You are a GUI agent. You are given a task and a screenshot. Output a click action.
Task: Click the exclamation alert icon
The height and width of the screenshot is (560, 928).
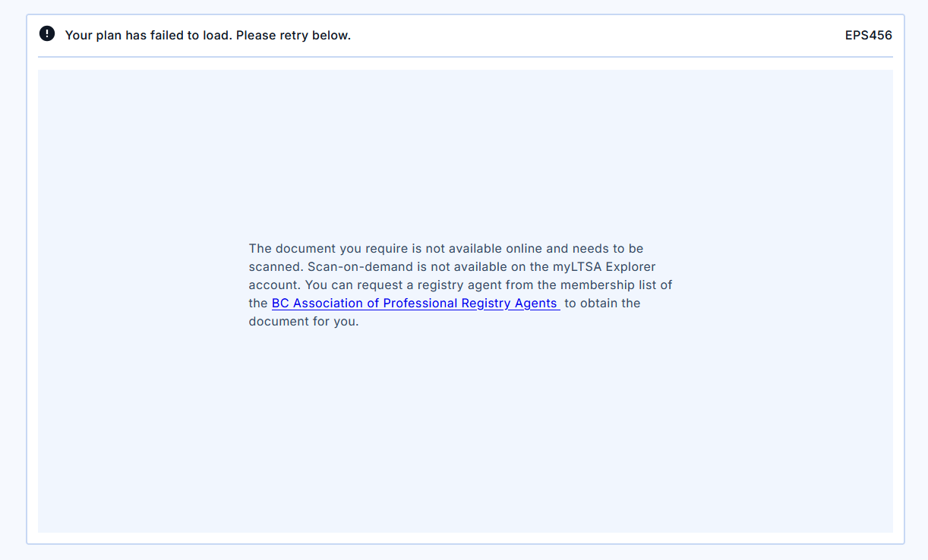click(x=47, y=34)
